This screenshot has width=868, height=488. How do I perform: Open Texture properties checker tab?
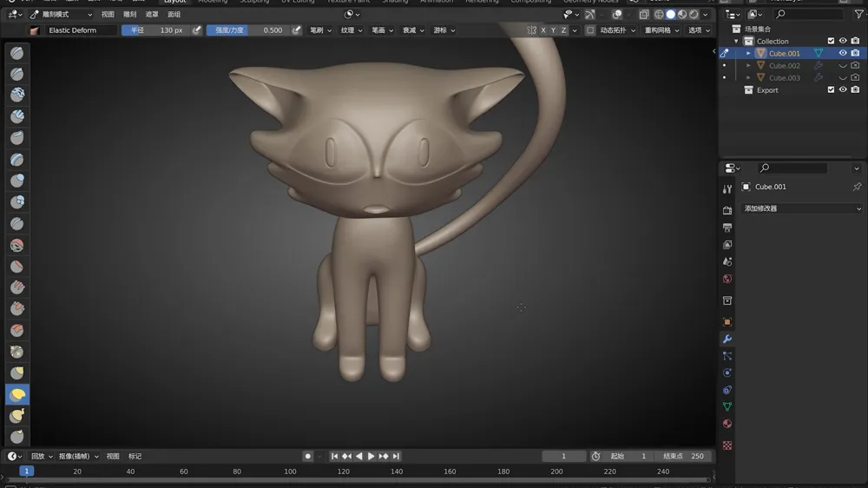[x=727, y=445]
